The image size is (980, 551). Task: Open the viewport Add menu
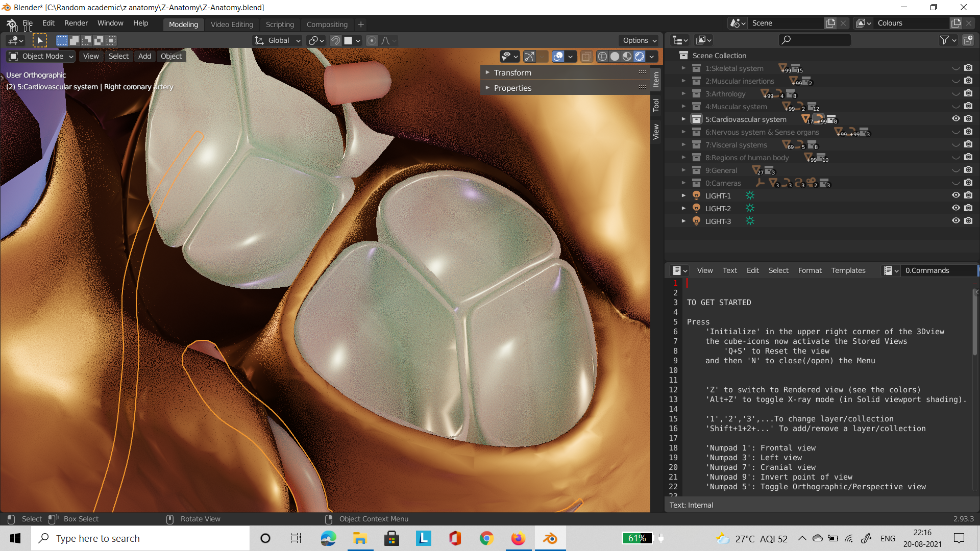144,56
